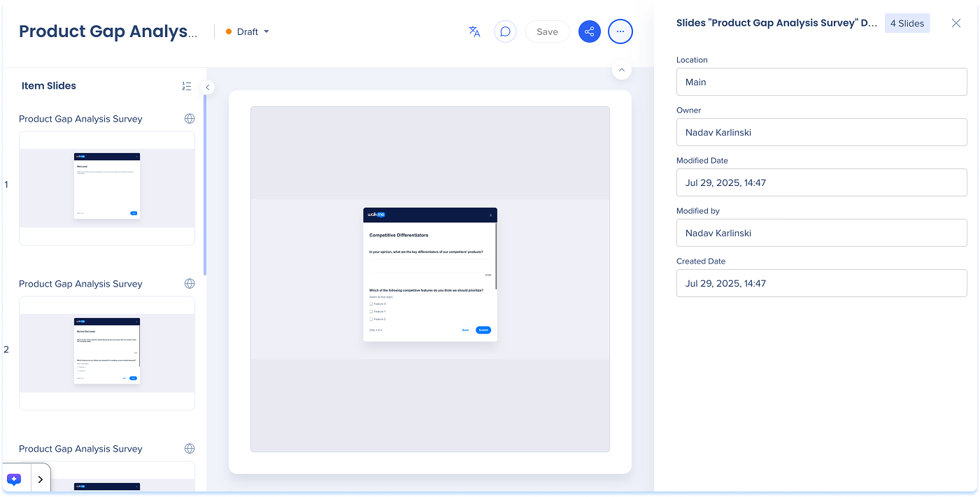Tick the Feature Z checkbox in preview
Viewport: 980px width, 497px height.
(371, 319)
